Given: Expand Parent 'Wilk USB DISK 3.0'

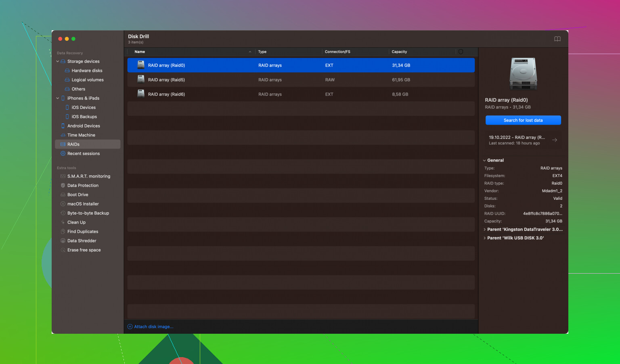Looking at the screenshot, I should tap(484, 238).
